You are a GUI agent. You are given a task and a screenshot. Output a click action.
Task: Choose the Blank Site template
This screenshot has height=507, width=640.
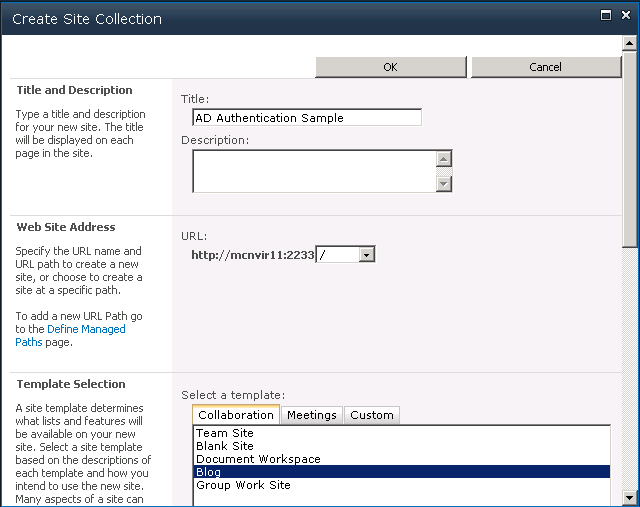225,446
